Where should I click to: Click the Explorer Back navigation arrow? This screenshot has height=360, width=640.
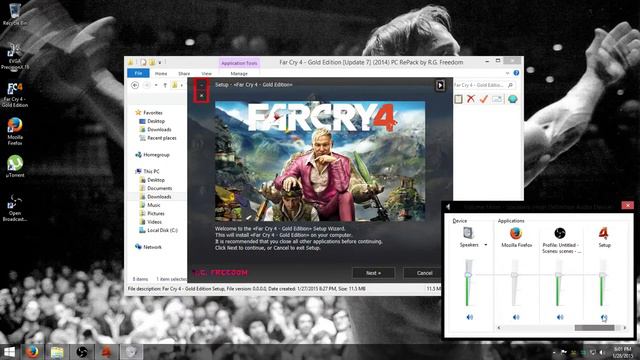click(x=135, y=85)
